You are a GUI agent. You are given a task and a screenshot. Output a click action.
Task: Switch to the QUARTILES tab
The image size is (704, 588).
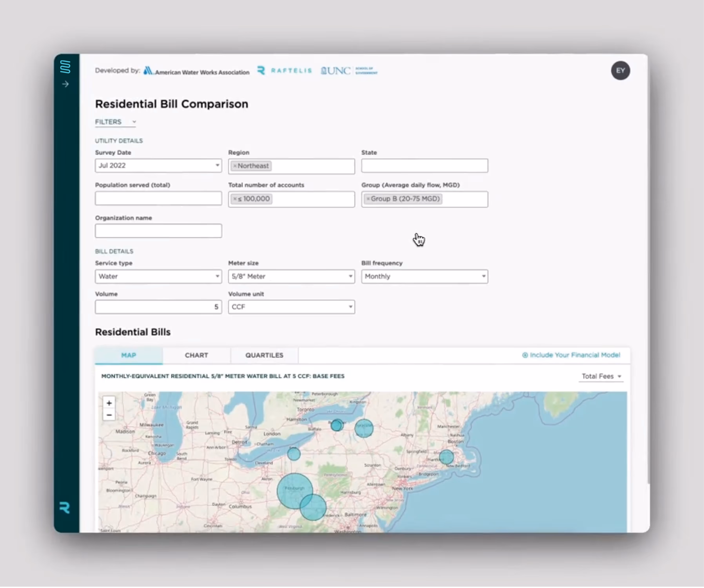pos(264,355)
